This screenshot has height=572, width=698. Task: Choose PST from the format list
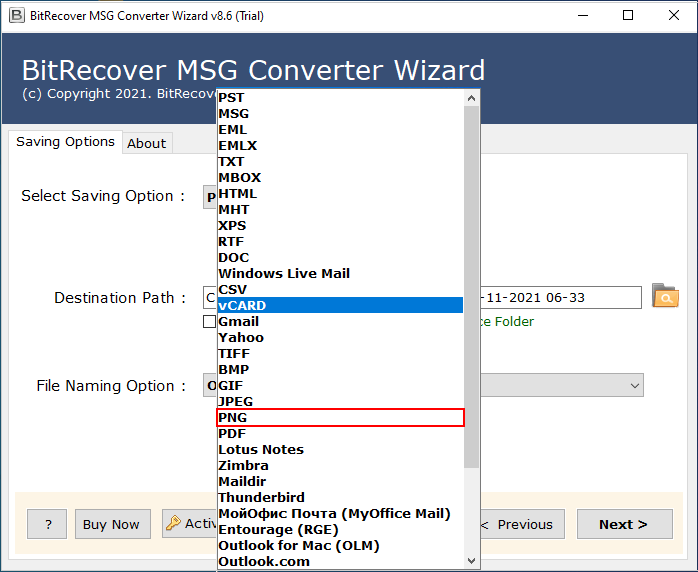340,97
